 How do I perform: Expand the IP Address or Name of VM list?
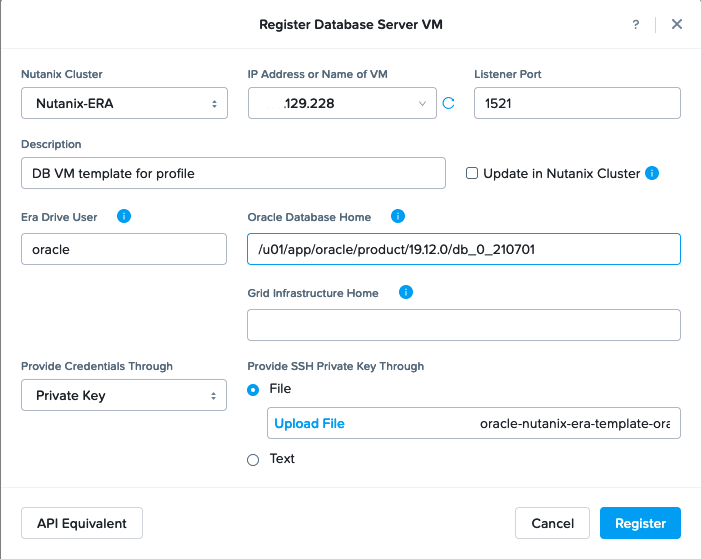[342, 103]
